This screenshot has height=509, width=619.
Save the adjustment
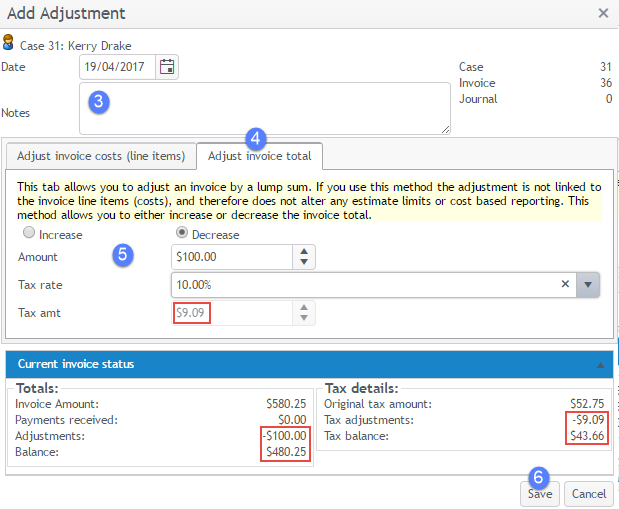click(540, 493)
